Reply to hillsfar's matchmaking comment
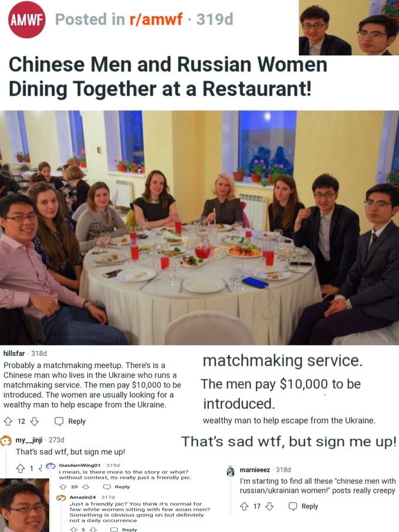 tap(70, 421)
